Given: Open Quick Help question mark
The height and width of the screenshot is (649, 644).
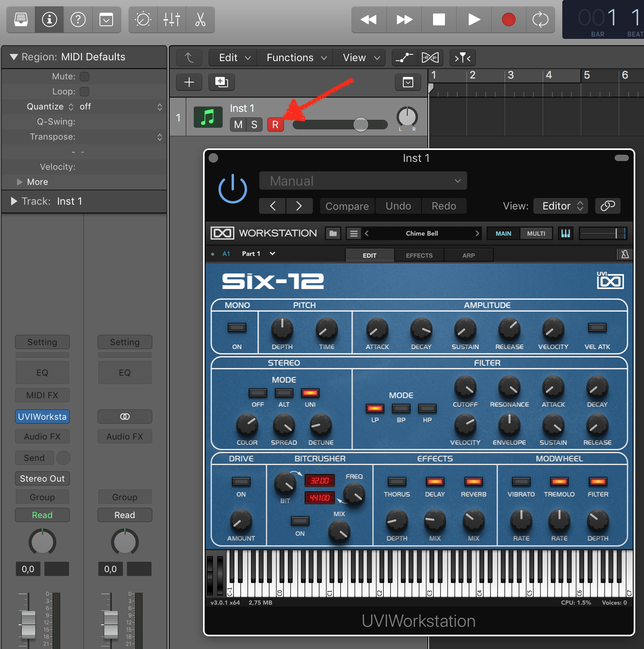Looking at the screenshot, I should point(78,19).
